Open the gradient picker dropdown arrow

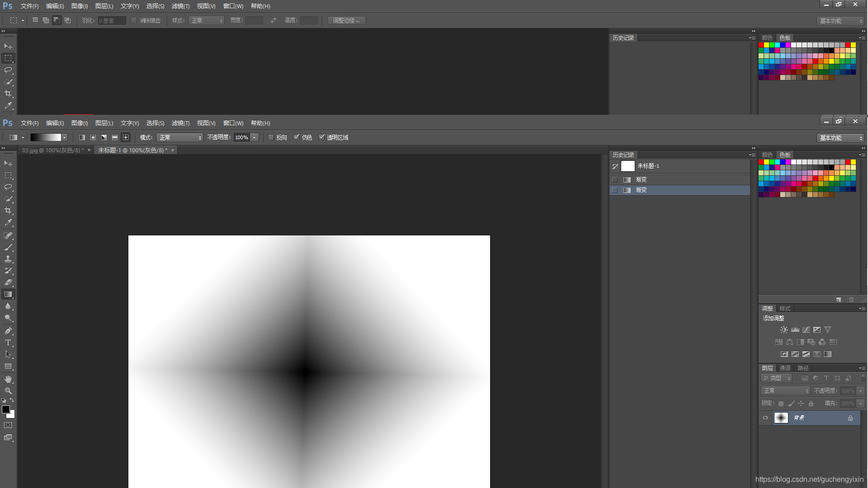[x=65, y=137]
